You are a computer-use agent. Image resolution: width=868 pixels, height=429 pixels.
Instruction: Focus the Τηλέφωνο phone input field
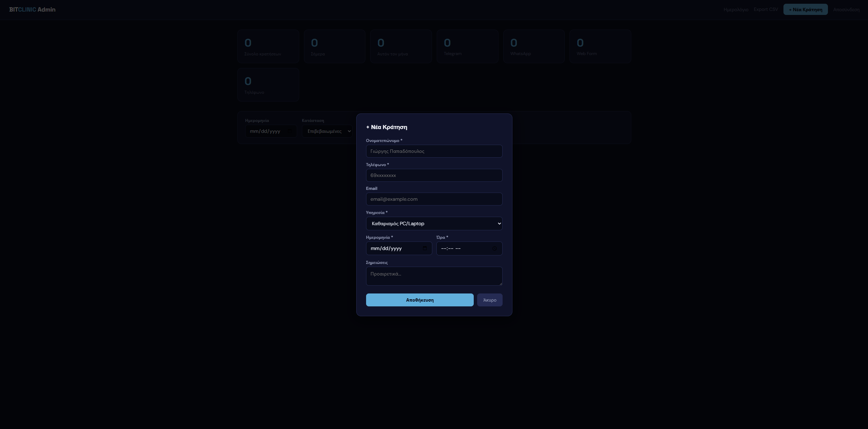434,175
